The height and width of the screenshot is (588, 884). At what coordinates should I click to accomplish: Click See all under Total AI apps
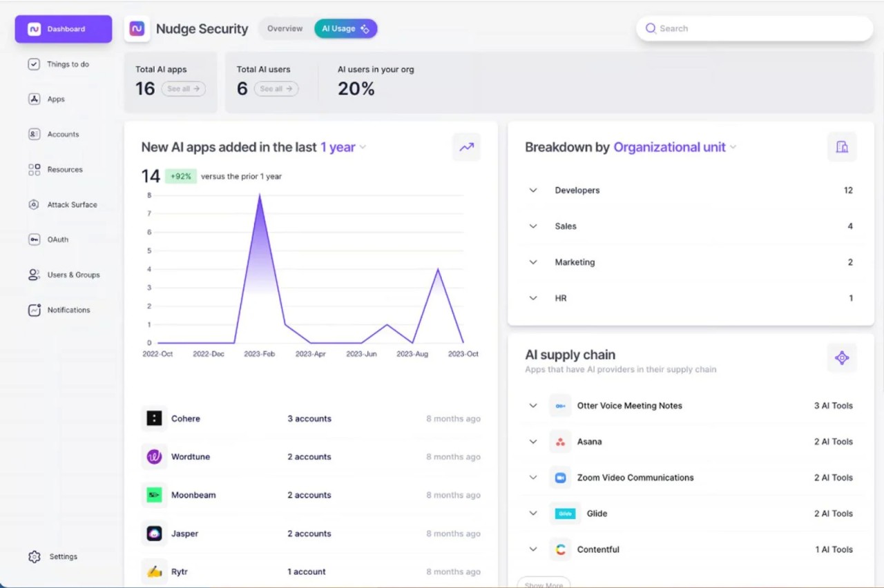click(183, 88)
